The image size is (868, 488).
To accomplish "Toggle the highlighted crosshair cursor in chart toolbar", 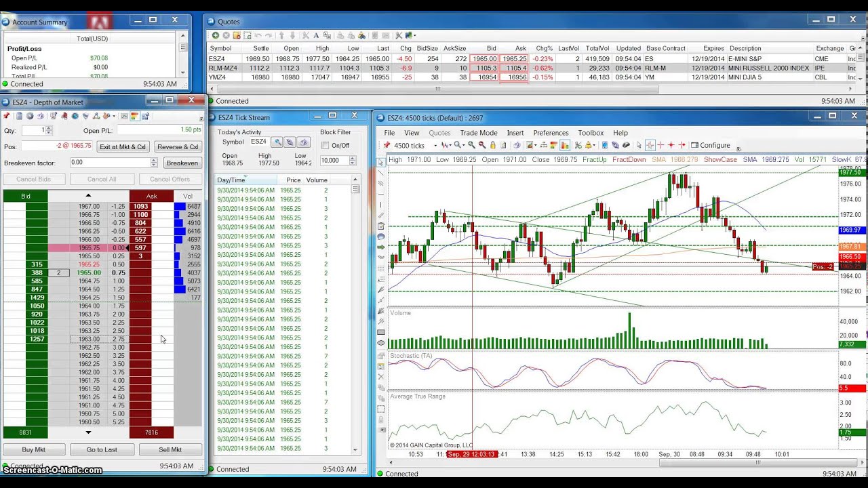I will pos(650,145).
